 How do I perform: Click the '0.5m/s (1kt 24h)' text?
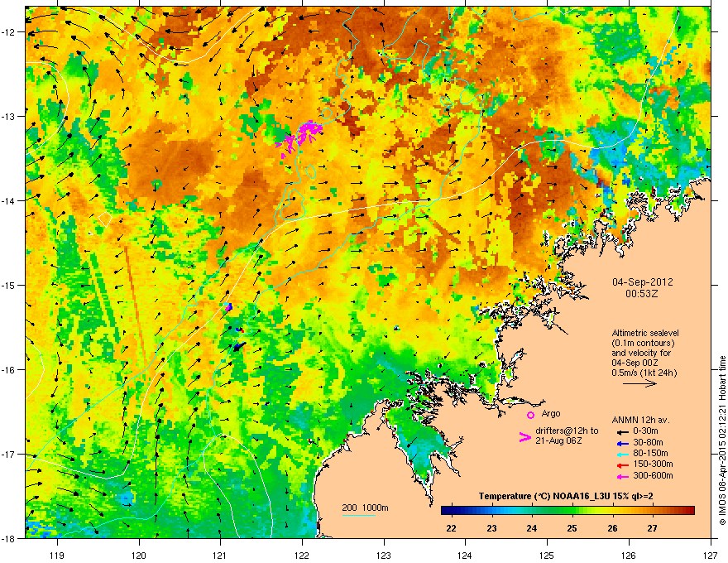(644, 373)
